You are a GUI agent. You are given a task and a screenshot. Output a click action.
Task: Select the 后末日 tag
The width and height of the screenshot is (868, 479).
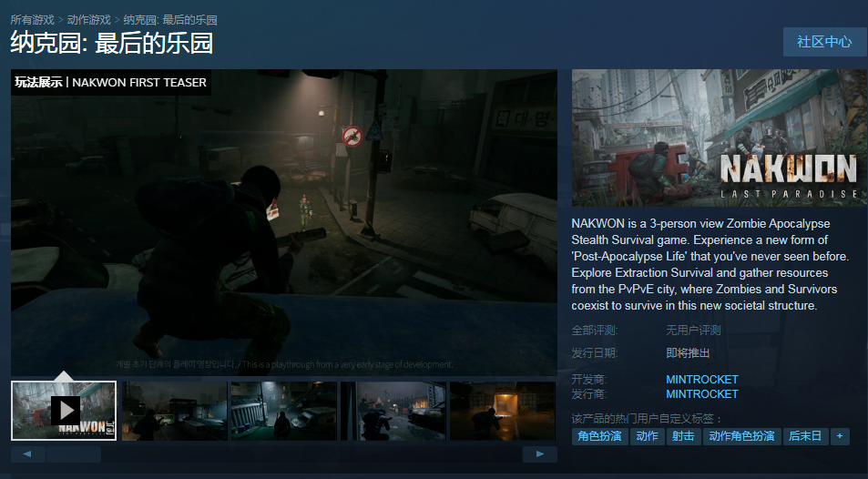pos(804,436)
